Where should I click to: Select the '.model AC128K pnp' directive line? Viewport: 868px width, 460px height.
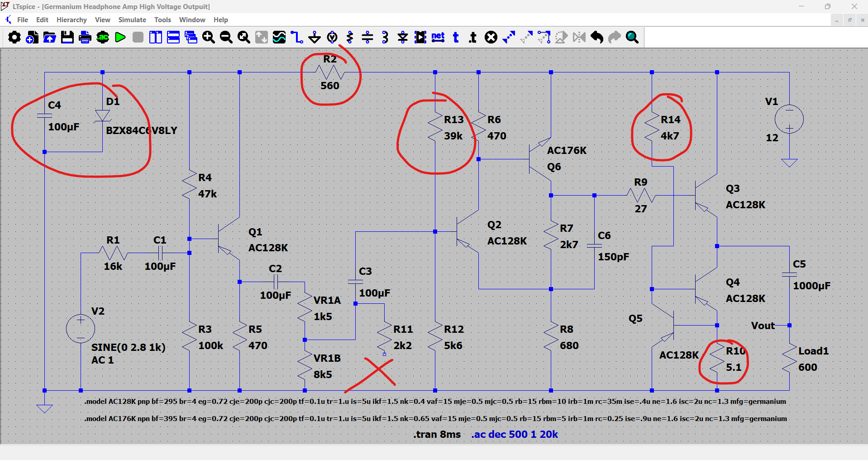[x=435, y=402]
